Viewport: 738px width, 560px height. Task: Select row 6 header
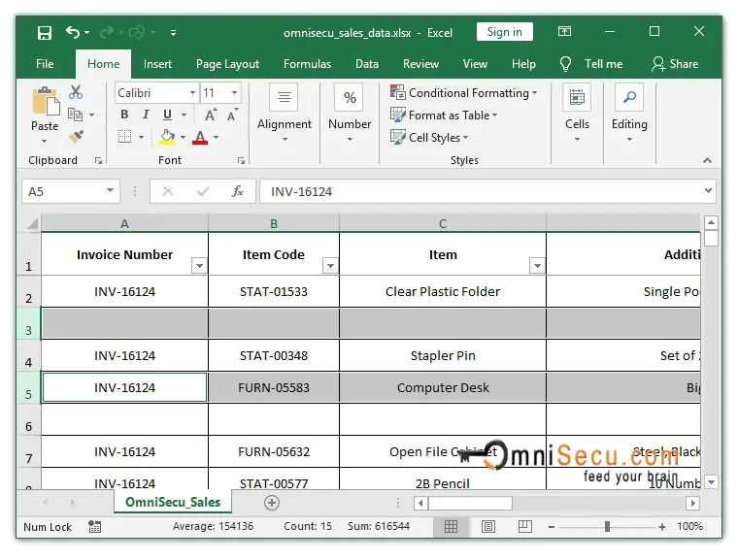coord(29,419)
